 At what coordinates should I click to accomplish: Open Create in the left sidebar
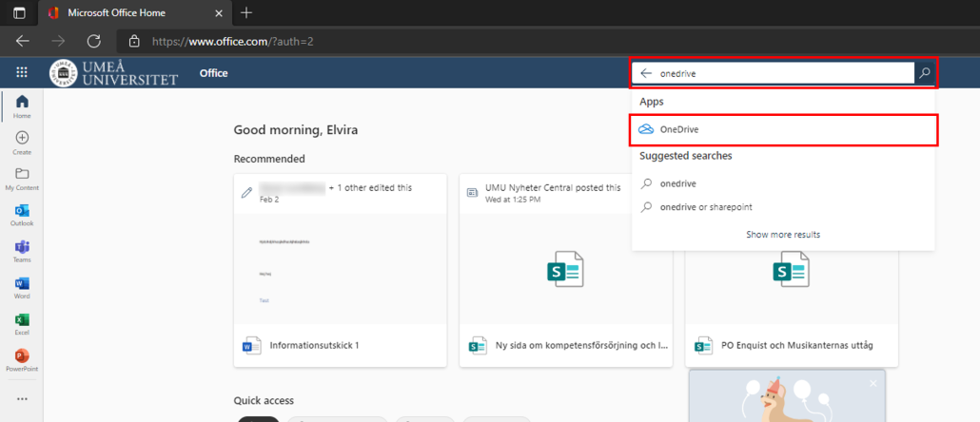click(22, 143)
